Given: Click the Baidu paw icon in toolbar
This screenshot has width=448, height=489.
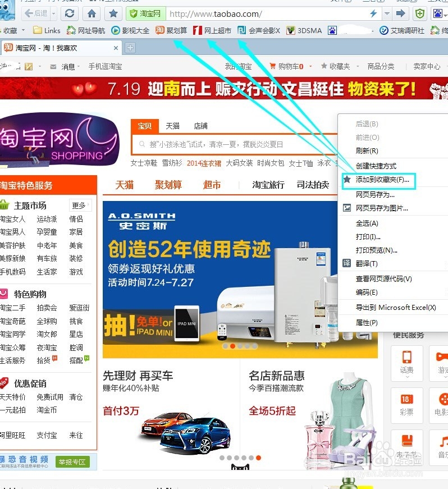Looking at the screenshot, I should coord(438,13).
